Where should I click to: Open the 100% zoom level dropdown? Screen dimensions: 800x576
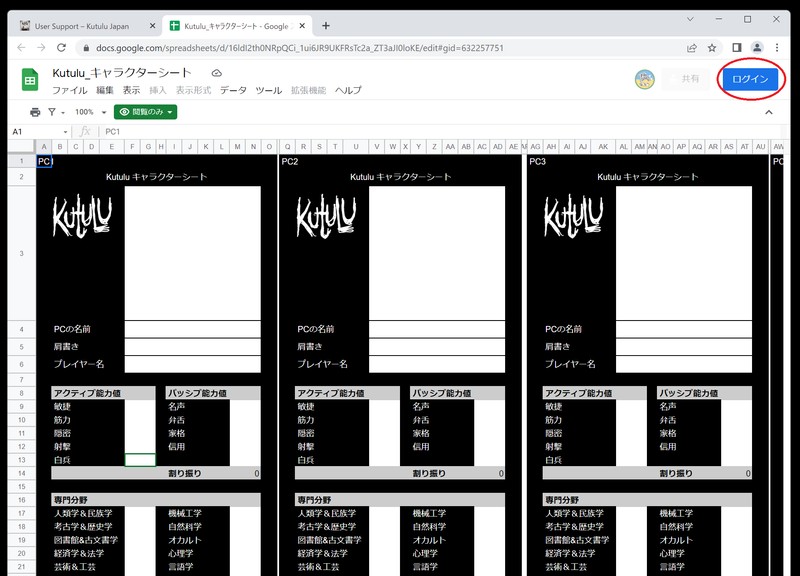(91, 112)
